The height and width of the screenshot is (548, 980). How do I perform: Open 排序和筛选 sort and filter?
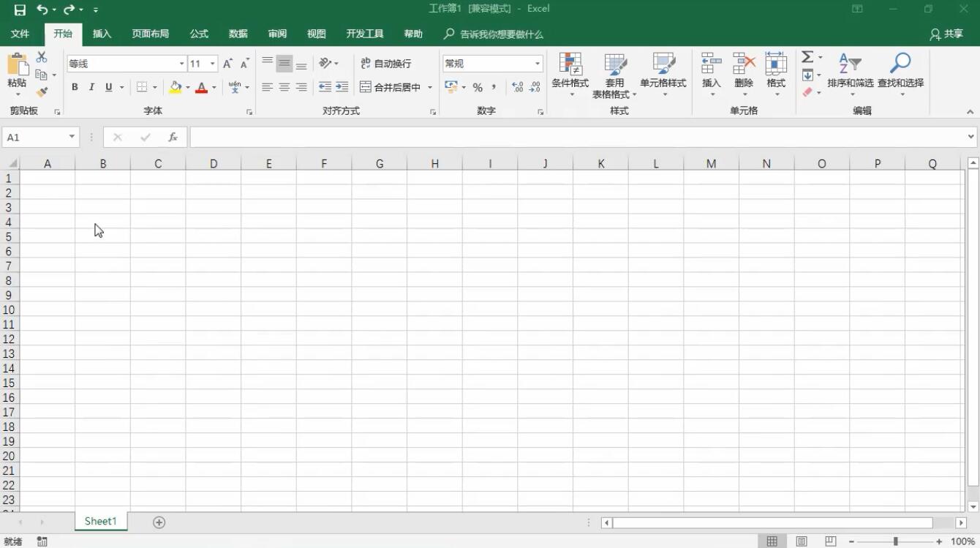(851, 75)
